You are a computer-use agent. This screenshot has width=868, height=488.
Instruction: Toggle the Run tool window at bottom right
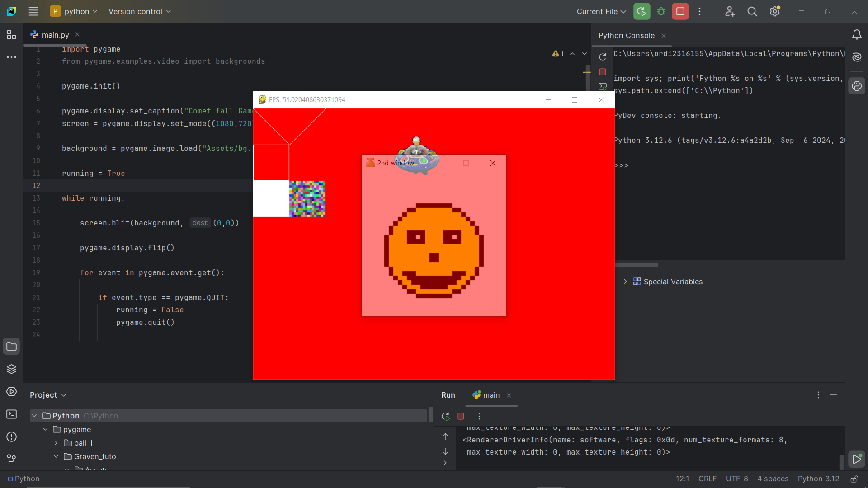tap(857, 459)
